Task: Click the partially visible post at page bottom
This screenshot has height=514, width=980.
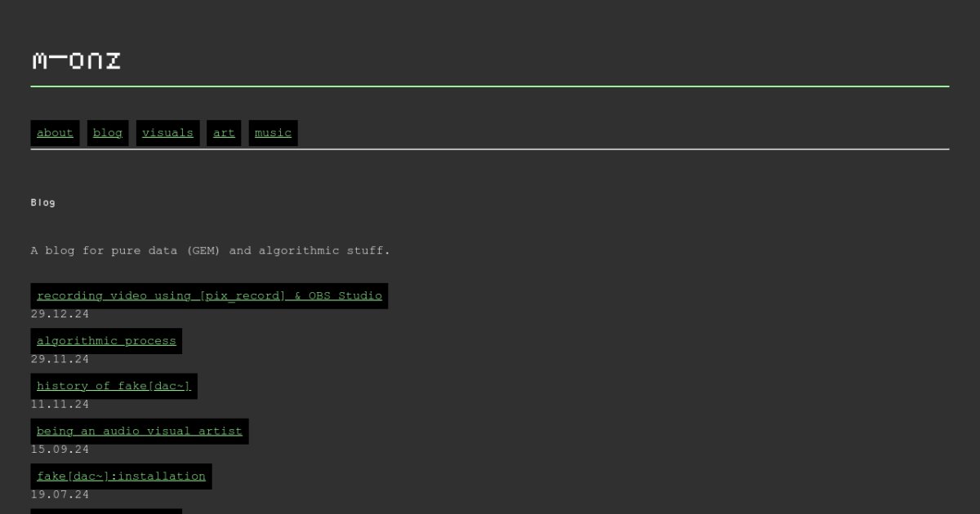Action: pos(106,511)
